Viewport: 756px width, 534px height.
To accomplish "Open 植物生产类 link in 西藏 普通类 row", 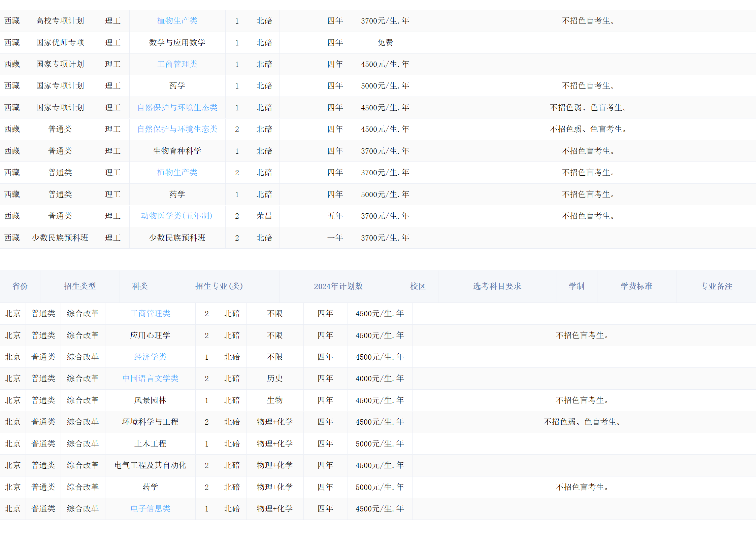I will coord(177,172).
